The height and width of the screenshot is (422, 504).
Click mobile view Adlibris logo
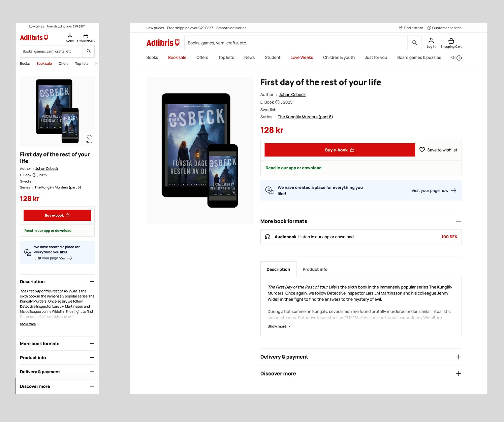pos(34,37)
